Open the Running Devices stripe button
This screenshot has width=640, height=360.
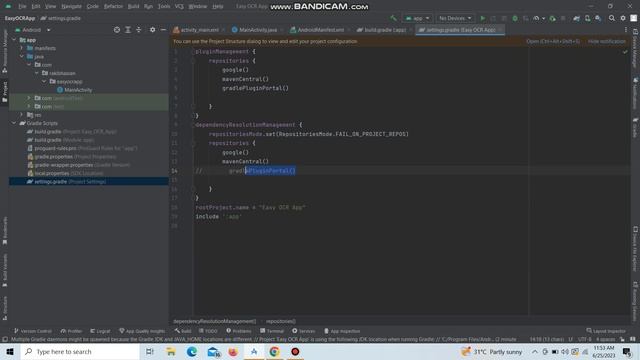(x=635, y=301)
